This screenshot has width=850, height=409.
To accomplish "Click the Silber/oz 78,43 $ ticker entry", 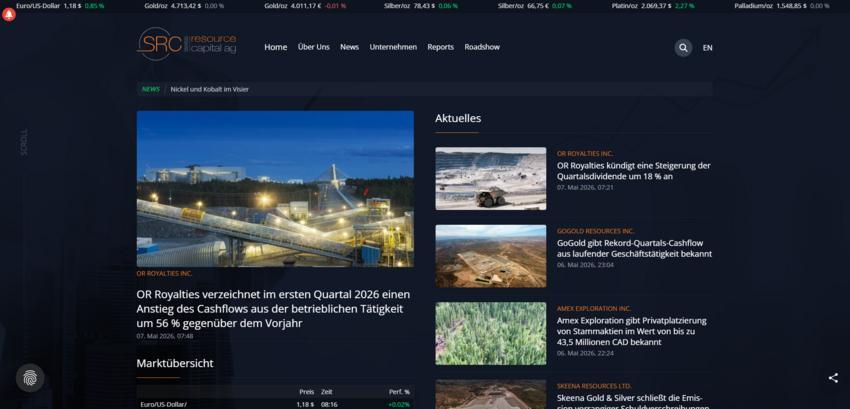I will tap(420, 6).
